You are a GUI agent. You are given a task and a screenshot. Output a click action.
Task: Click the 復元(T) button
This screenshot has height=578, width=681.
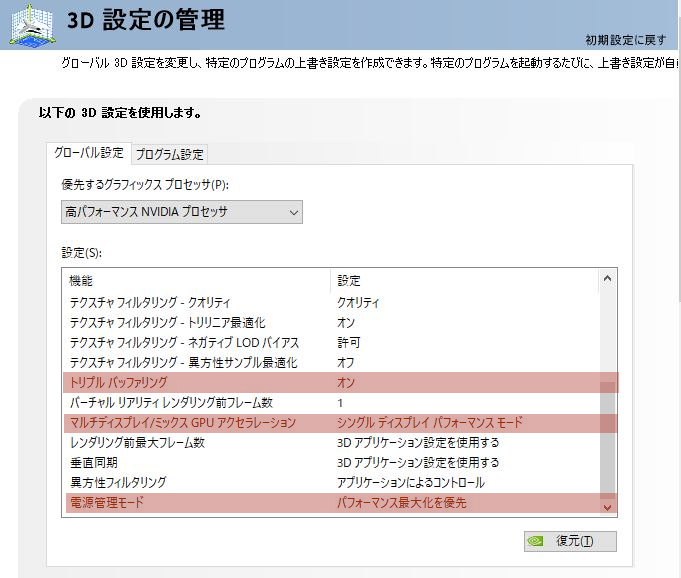tap(570, 541)
